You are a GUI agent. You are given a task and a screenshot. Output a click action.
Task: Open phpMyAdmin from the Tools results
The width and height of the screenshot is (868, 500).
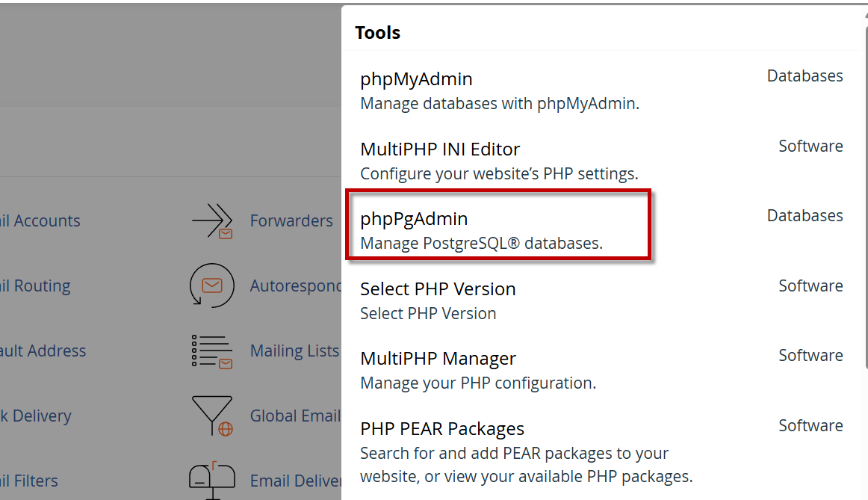click(416, 79)
